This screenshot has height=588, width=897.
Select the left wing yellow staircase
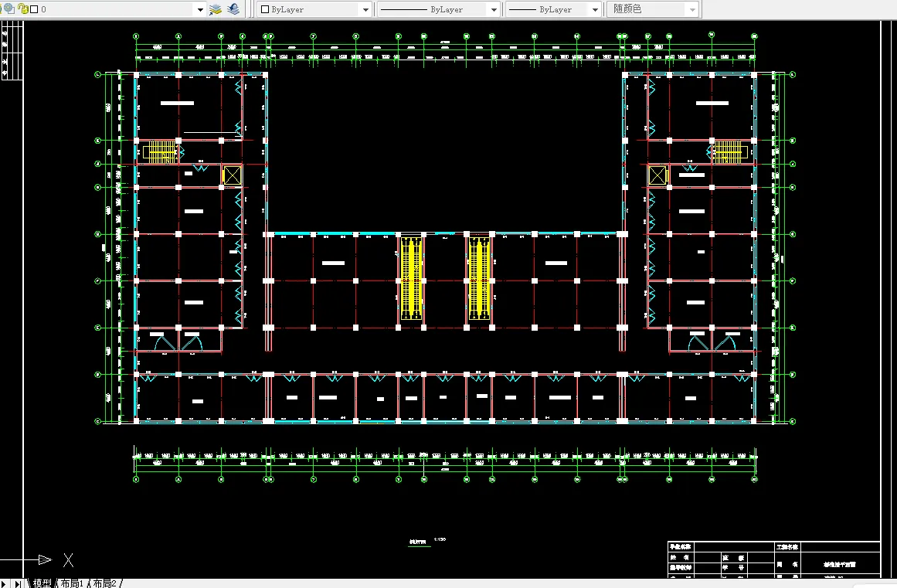[x=160, y=152]
